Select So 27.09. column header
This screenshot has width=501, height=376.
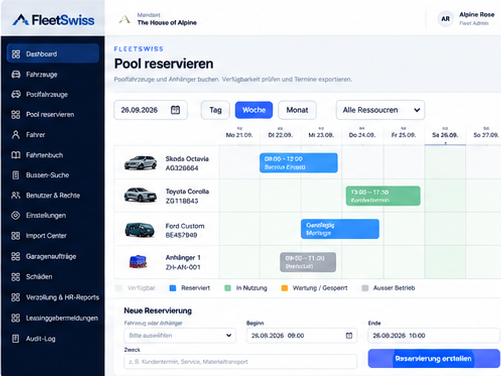click(x=486, y=135)
